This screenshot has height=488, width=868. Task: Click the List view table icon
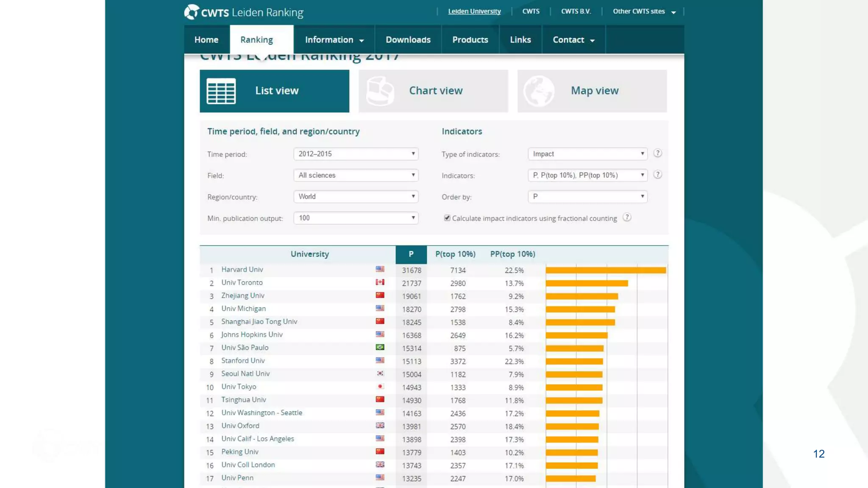(x=221, y=91)
